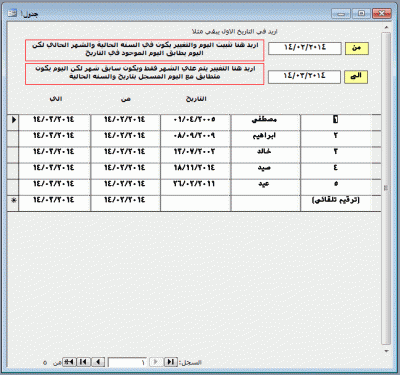Click the empty name cell in the new row
Screen dimensions: 400x375
point(265,202)
